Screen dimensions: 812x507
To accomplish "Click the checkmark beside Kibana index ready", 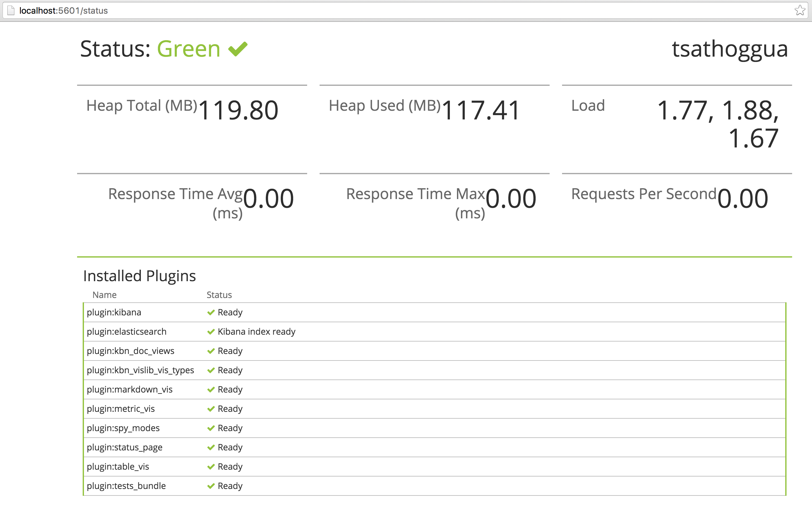I will coord(211,332).
